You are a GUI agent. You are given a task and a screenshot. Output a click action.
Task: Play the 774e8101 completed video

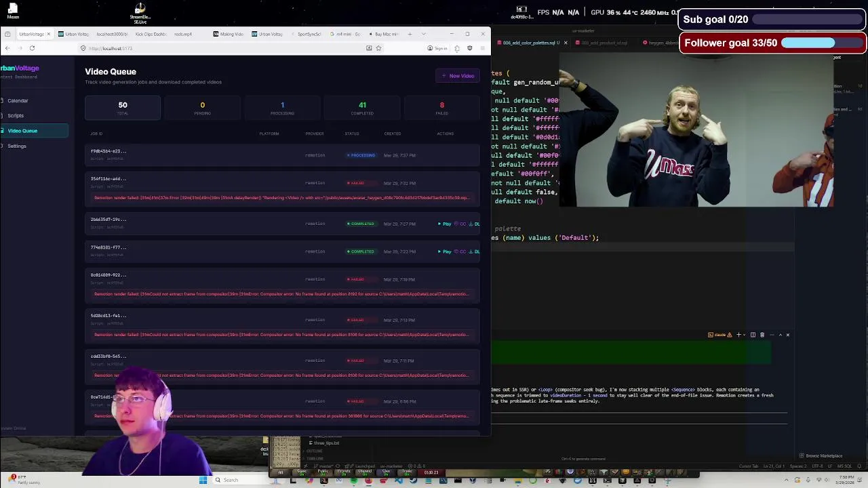click(445, 251)
